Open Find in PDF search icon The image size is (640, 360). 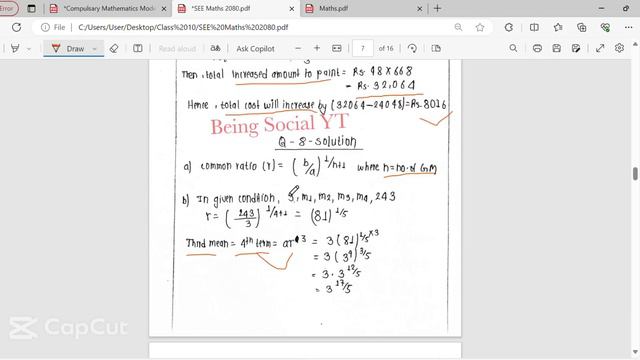[513, 48]
